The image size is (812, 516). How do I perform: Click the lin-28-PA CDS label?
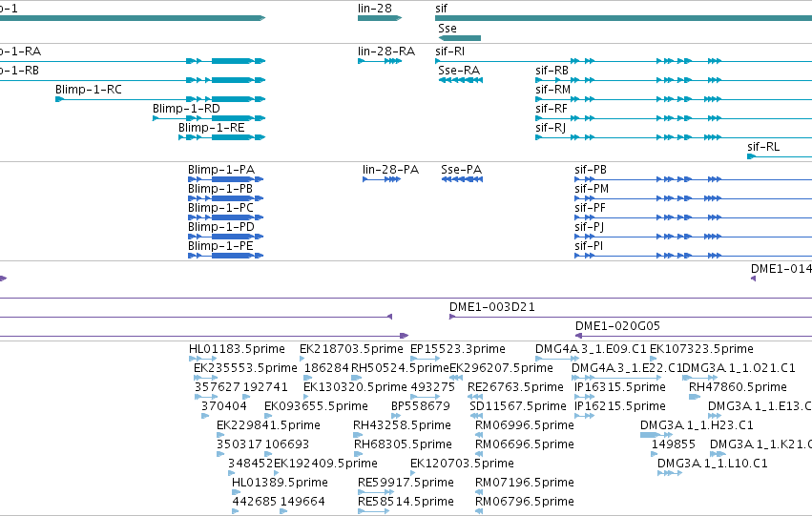(x=390, y=170)
